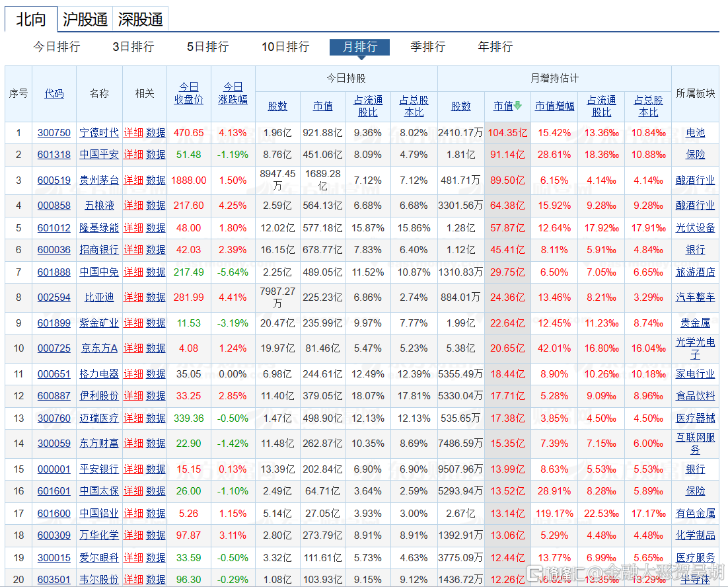The height and width of the screenshot is (587, 728).
Task: Open stock code 601899 link
Action: (x=54, y=323)
